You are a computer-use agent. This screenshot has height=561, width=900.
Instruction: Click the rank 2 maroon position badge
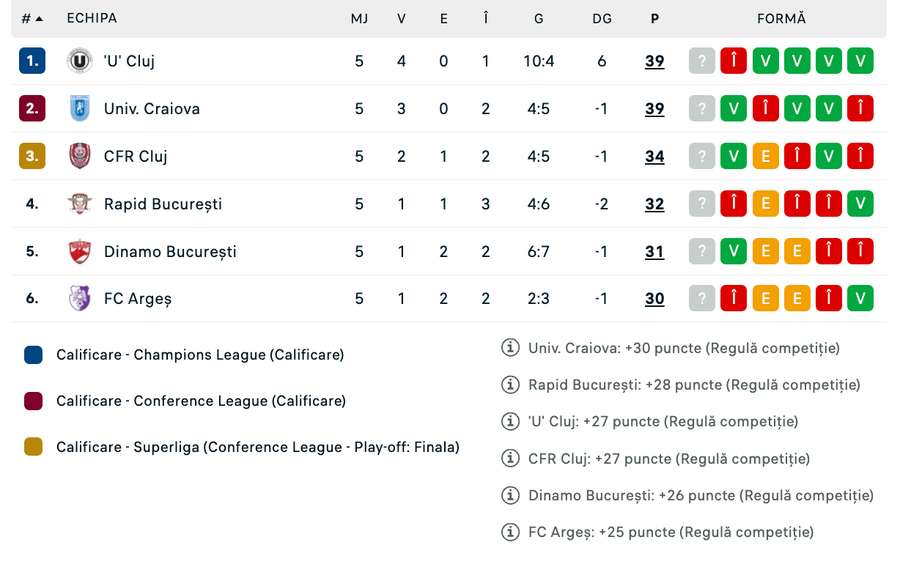32,109
